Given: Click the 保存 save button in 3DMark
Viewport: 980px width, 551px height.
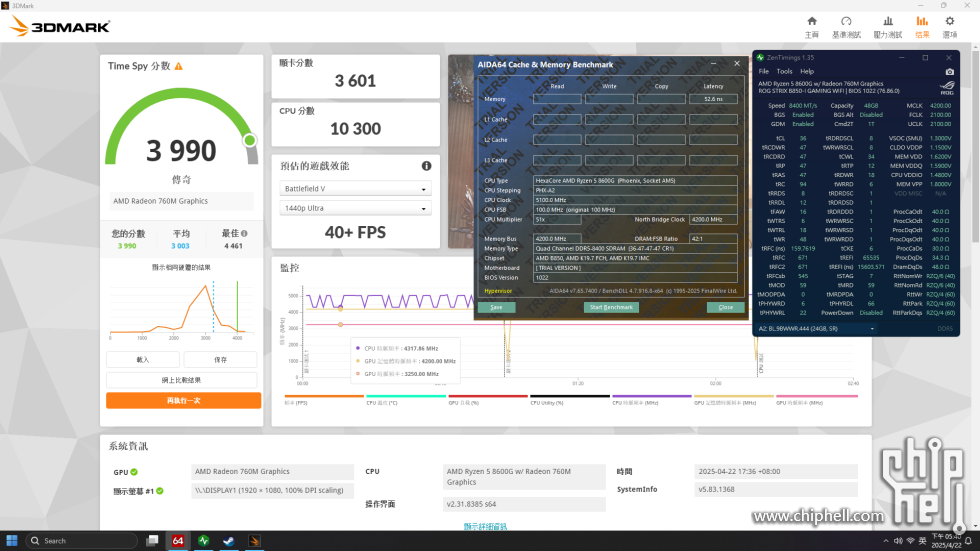Looking at the screenshot, I should point(220,359).
